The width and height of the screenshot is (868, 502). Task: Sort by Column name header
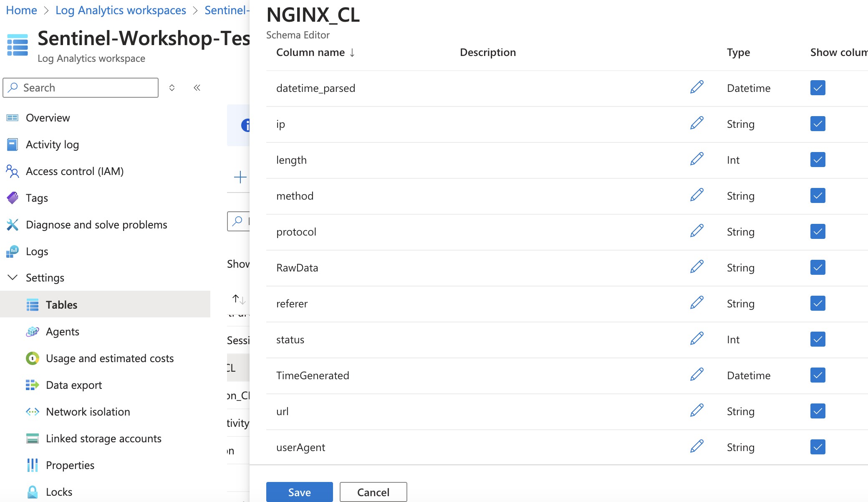point(315,52)
